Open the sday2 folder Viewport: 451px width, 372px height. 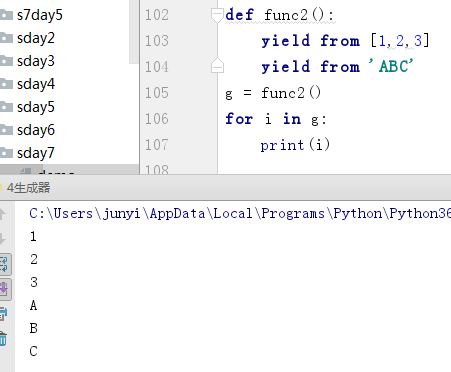click(x=36, y=38)
